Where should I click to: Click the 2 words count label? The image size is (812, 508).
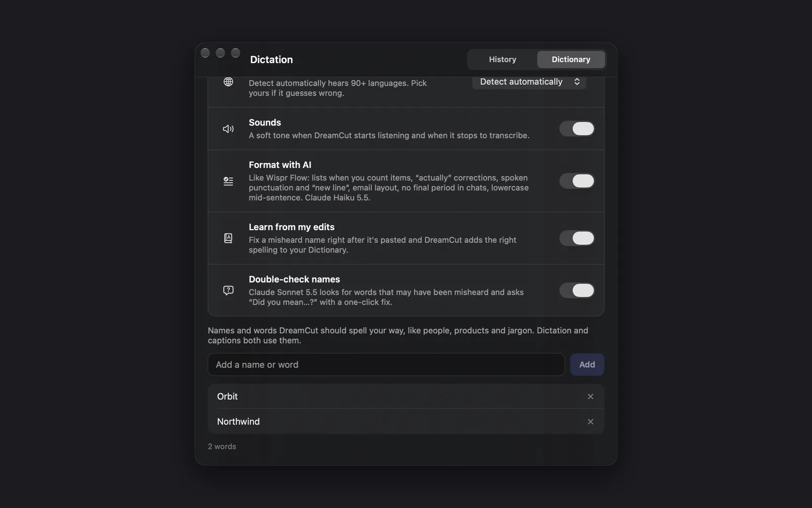coord(222,447)
